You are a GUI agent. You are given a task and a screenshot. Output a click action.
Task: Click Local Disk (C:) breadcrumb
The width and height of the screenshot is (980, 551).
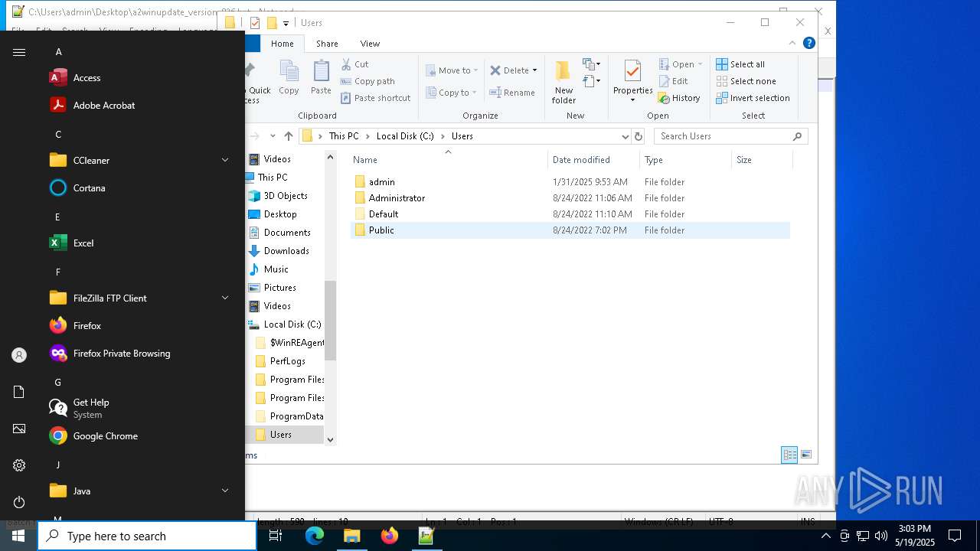[405, 136]
